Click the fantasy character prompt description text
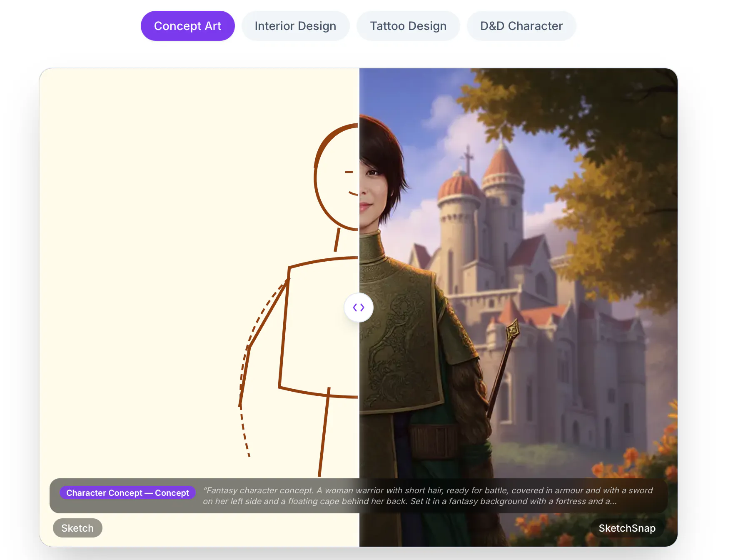 tap(428, 496)
